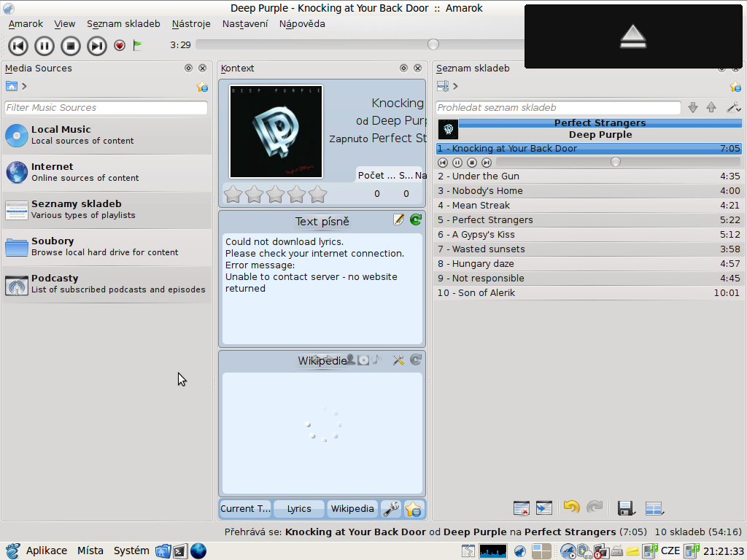747x560 pixels.
Task: Rate track five stars
Action: click(x=317, y=194)
